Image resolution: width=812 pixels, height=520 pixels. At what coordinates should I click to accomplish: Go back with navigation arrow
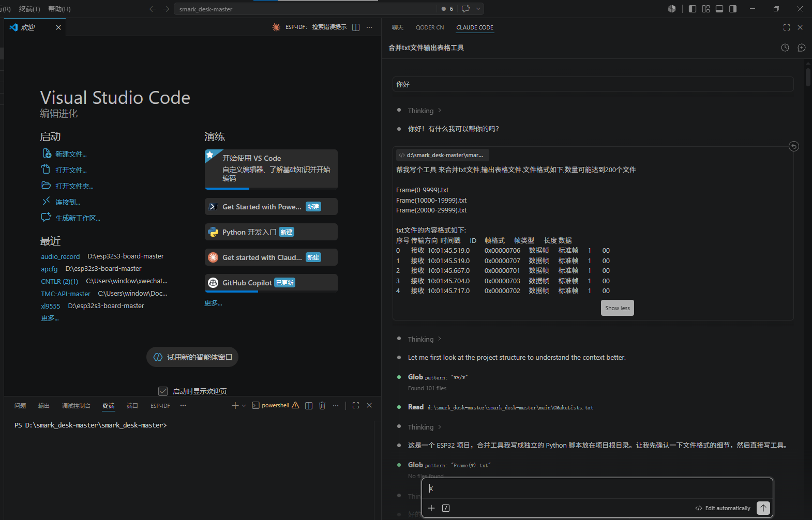(153, 9)
